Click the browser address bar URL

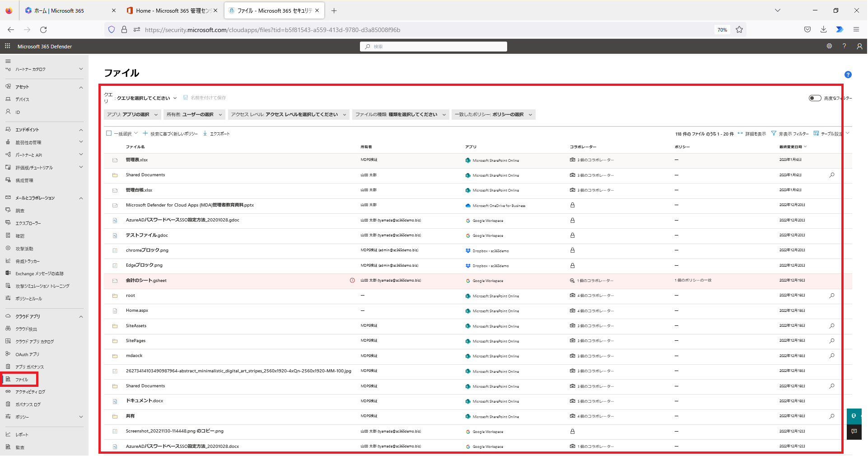272,30
